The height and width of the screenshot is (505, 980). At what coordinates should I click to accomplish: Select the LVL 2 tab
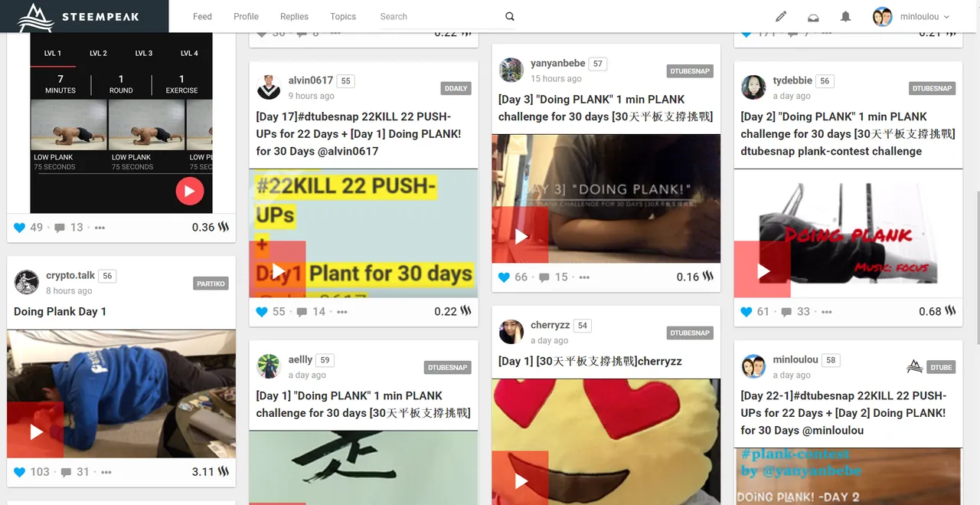point(98,54)
